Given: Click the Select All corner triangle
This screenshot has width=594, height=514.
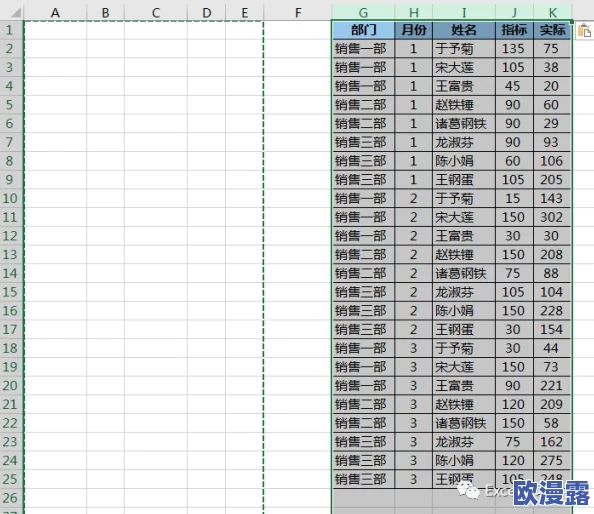Looking at the screenshot, I should pos(16,12).
